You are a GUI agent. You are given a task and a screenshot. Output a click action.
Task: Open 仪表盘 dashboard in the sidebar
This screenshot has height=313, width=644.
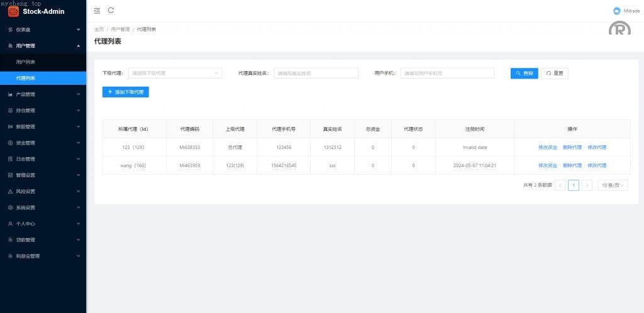click(x=43, y=30)
